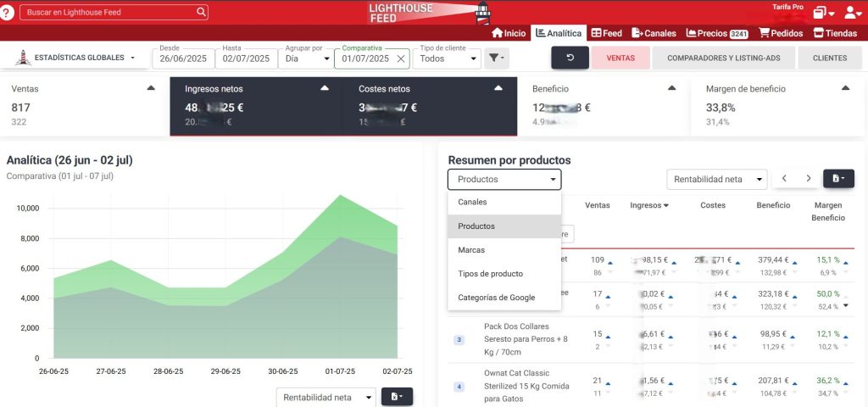This screenshot has height=407, width=868.
Task: Sort table by Beneficio column header
Action: [773, 205]
